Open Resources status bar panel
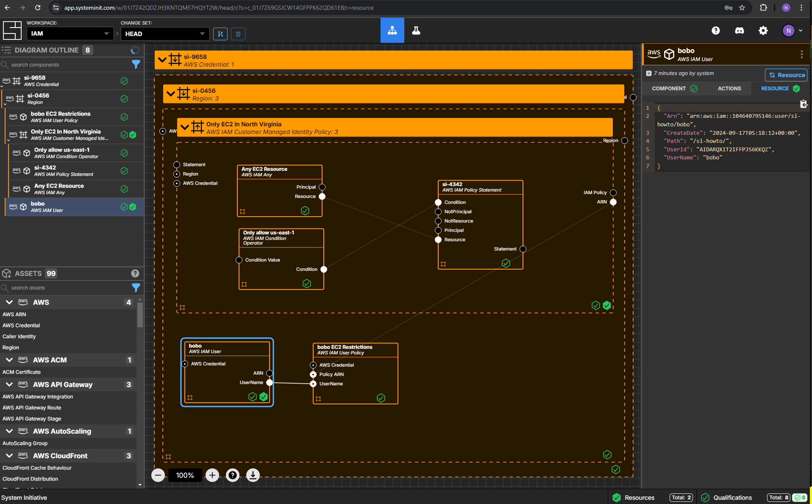This screenshot has width=812, height=504. [653, 498]
